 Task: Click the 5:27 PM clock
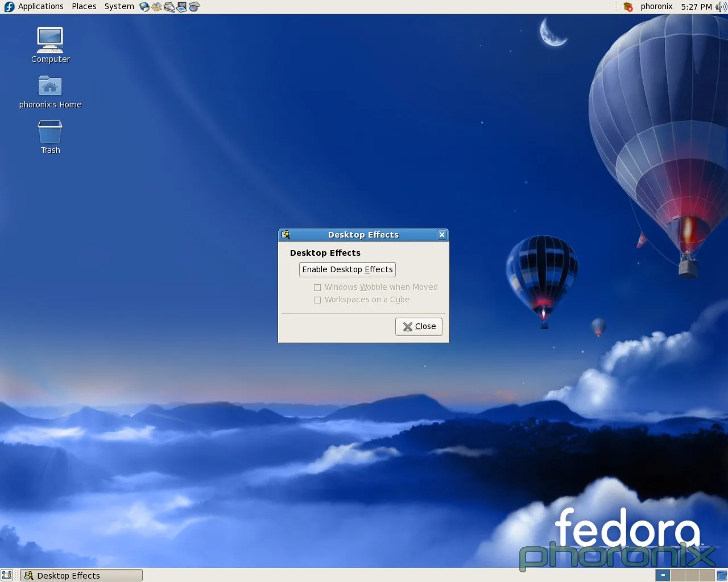pos(696,7)
